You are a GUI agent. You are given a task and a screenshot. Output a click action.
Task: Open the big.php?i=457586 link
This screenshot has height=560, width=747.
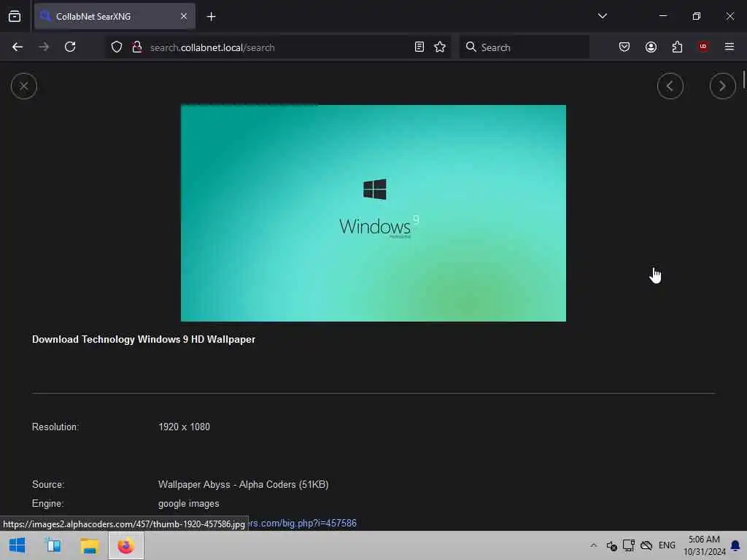(302, 524)
